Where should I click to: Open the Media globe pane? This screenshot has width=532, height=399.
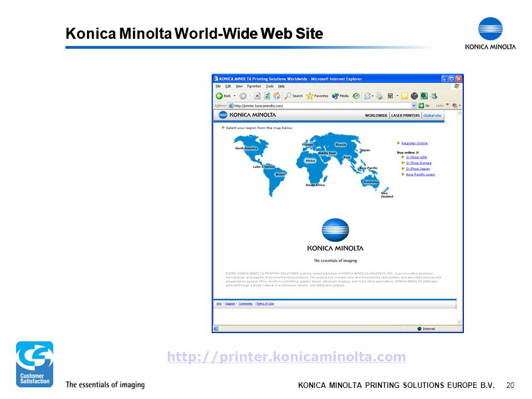tap(340, 96)
